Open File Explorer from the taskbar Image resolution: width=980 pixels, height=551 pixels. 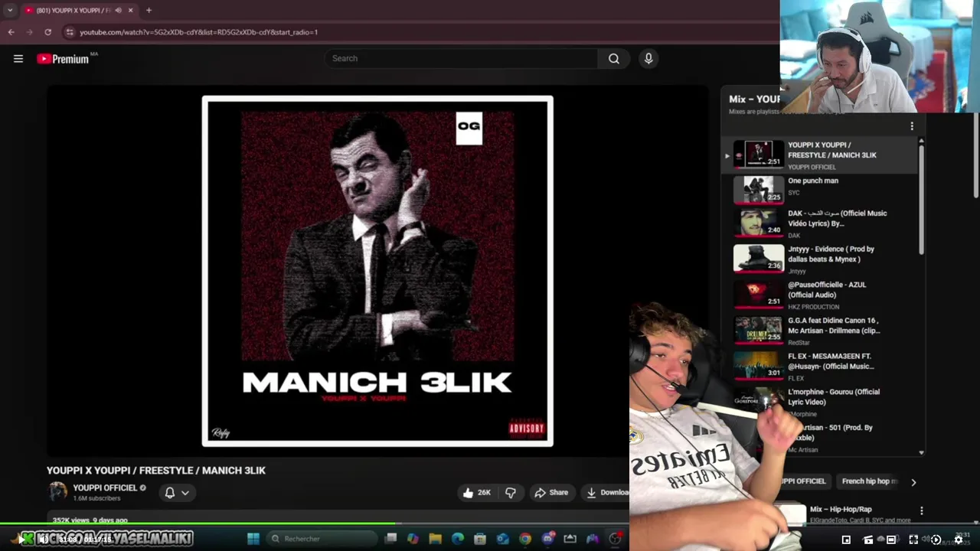coord(436,539)
